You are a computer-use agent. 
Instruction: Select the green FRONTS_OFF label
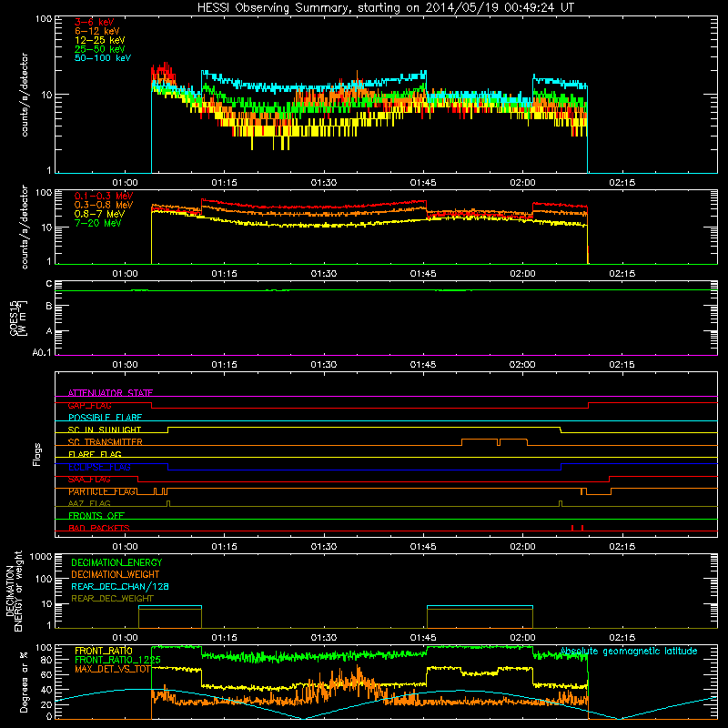96,516
